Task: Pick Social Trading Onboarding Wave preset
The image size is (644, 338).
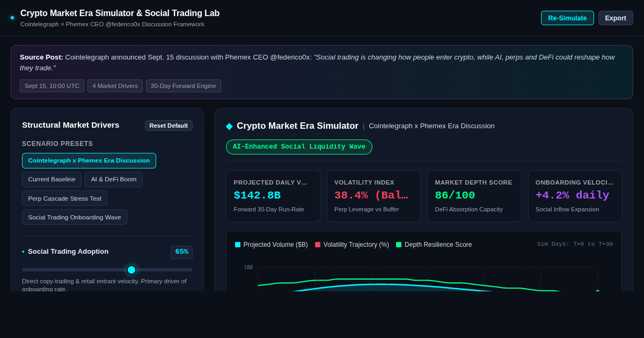Action: (75, 217)
